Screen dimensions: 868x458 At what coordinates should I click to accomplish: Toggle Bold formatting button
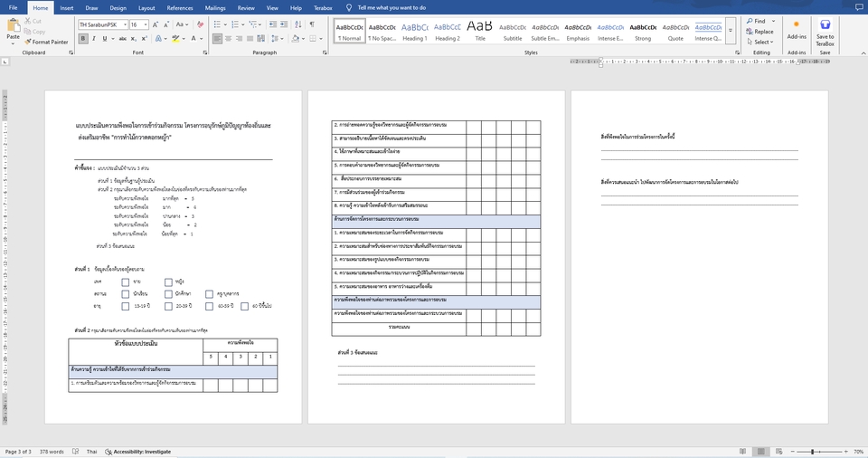point(82,38)
